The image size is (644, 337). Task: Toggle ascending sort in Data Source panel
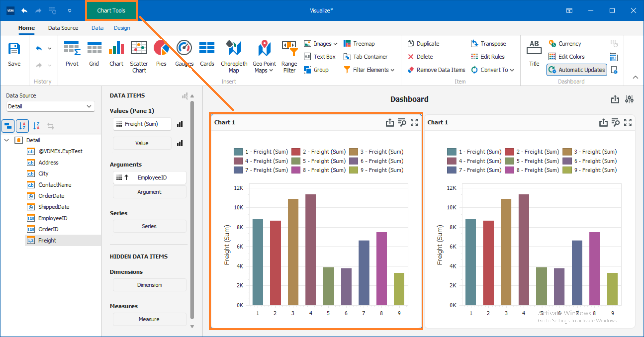pos(22,125)
